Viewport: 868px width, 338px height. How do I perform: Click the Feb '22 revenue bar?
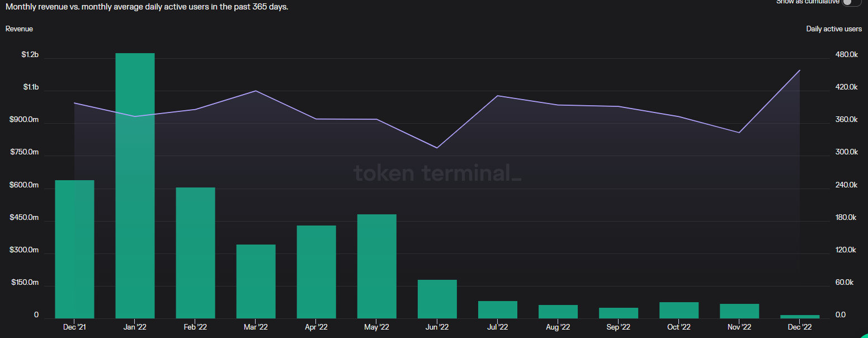click(x=195, y=253)
